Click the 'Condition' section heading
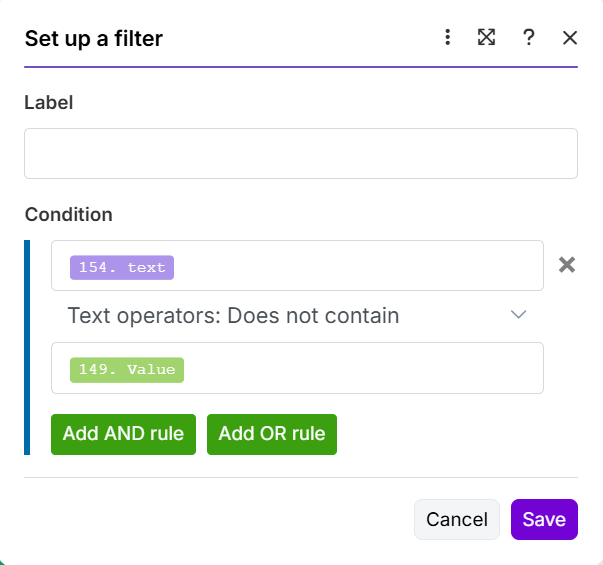 tap(69, 214)
